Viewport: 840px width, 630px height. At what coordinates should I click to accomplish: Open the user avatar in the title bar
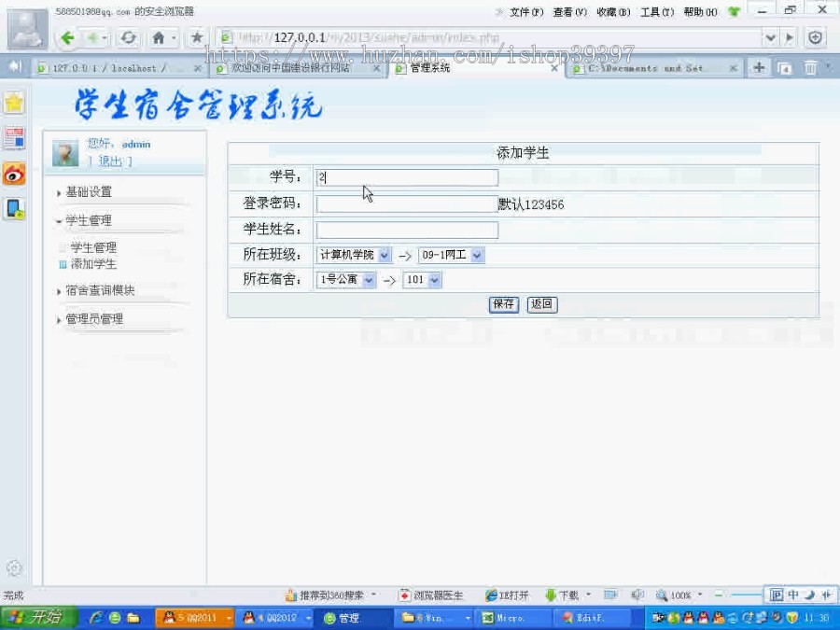[27, 28]
